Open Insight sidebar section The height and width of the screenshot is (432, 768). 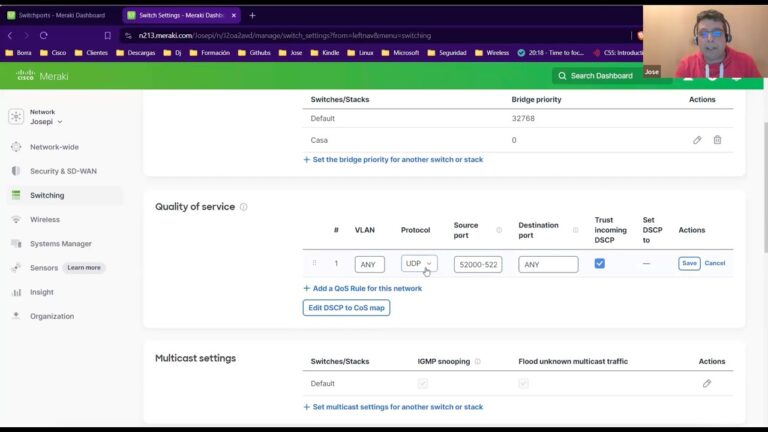(x=42, y=292)
